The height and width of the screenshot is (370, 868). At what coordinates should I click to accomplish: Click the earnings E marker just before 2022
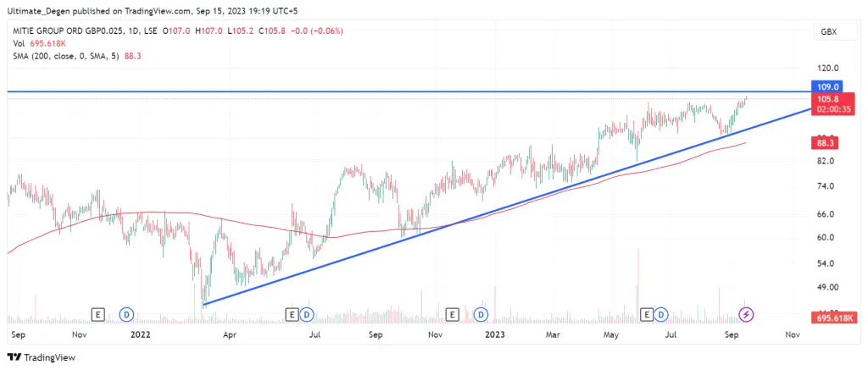98,315
